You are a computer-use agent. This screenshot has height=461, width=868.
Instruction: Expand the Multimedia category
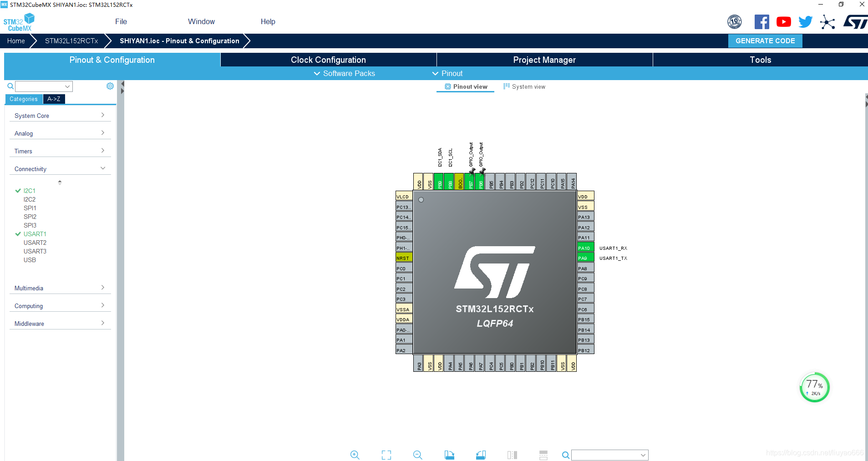pos(60,288)
